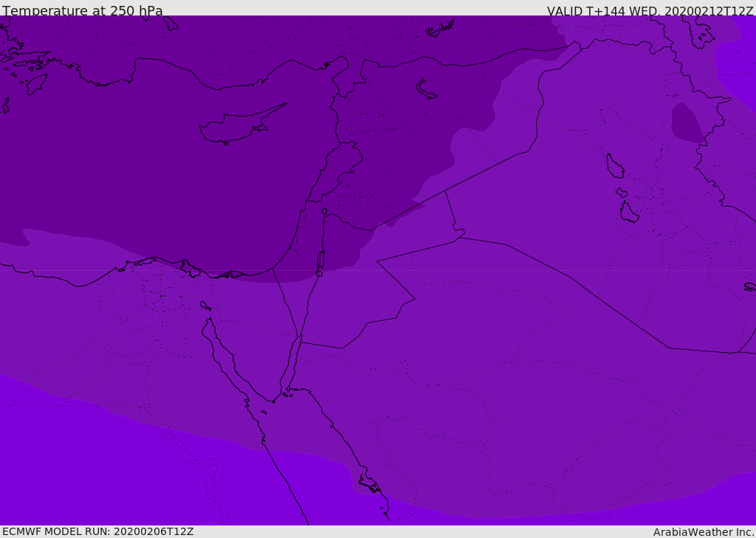The width and height of the screenshot is (756, 538).
Task: Click the 'Temperature at 250 hPa' title text
Action: (83, 10)
